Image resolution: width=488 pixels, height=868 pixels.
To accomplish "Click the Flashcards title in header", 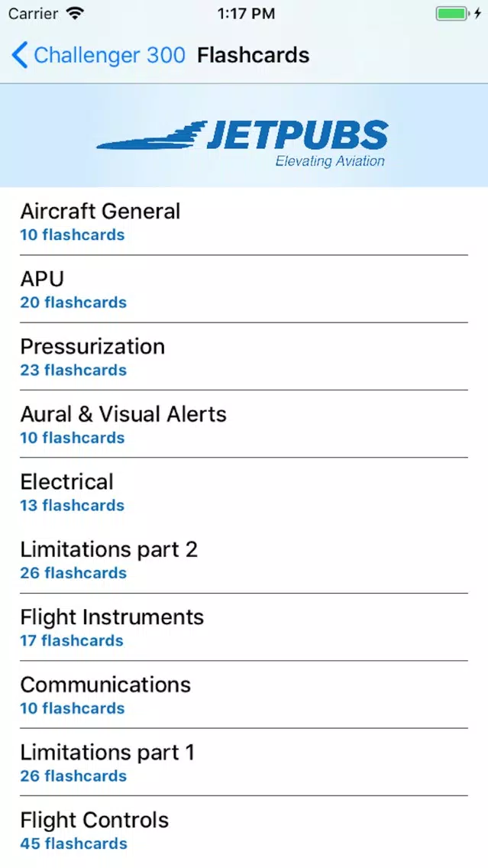I will point(254,55).
